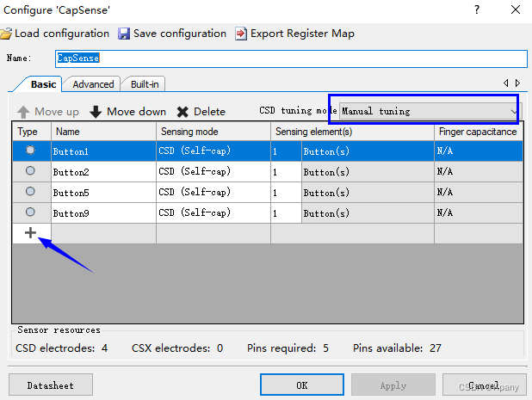Click the Export Register Map icon
Image resolution: width=532 pixels, height=400 pixels.
241,34
